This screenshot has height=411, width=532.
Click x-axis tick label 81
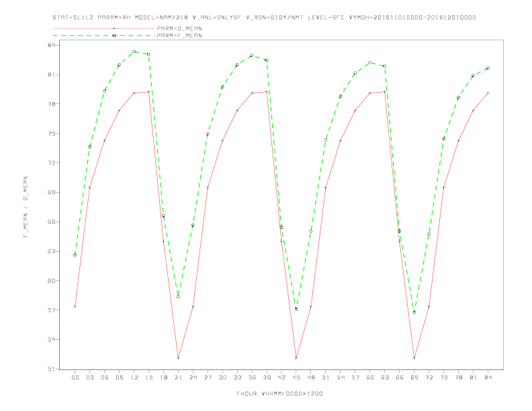(474, 377)
